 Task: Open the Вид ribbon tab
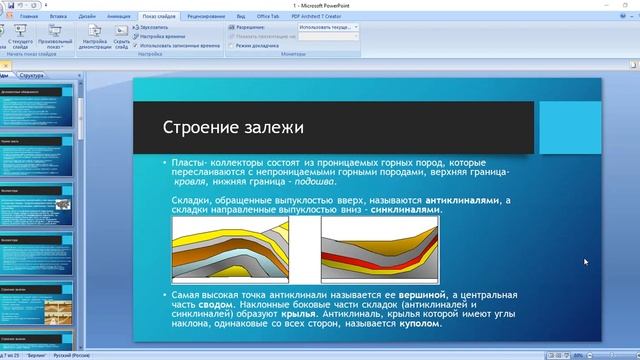(241, 16)
